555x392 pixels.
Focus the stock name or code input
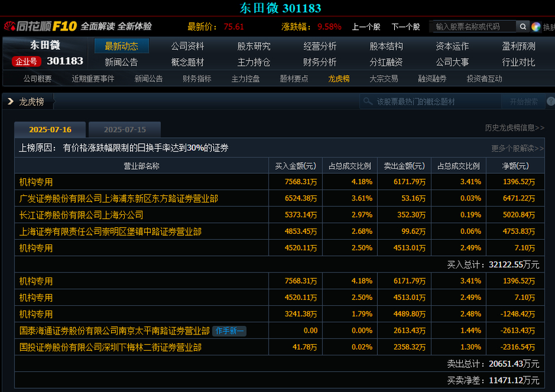click(475, 27)
